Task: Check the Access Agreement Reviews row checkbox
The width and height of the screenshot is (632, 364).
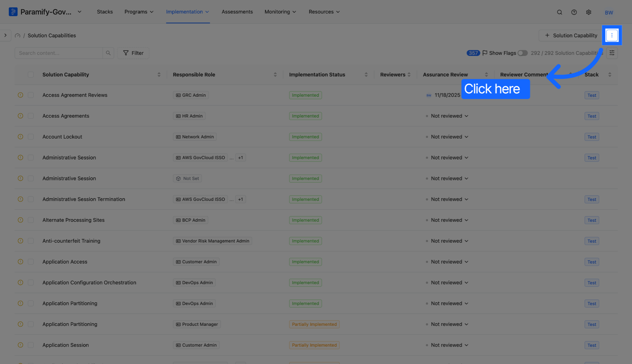Action: pos(31,95)
